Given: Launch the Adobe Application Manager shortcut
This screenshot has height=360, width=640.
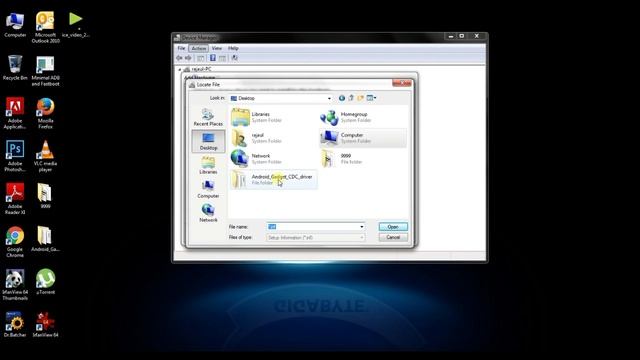Looking at the screenshot, I should 15,113.
